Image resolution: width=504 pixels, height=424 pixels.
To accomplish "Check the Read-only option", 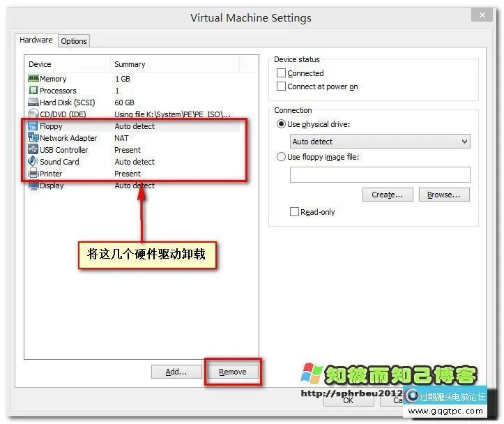I will click(295, 212).
